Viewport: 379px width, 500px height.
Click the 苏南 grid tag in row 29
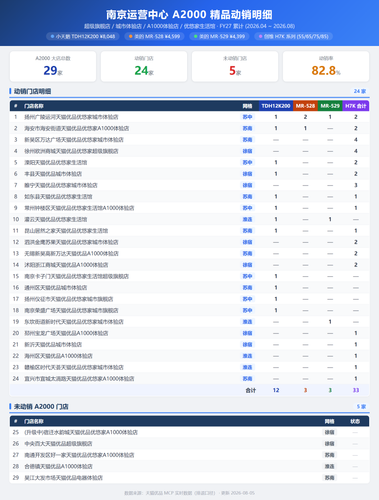pos(330,478)
